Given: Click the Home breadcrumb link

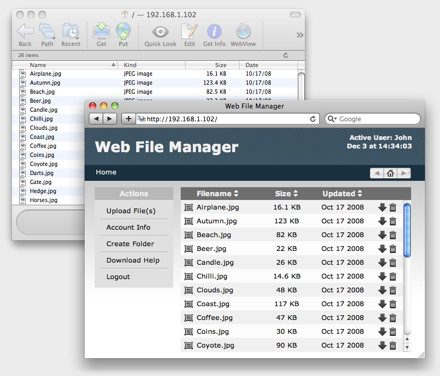Looking at the screenshot, I should (x=106, y=172).
